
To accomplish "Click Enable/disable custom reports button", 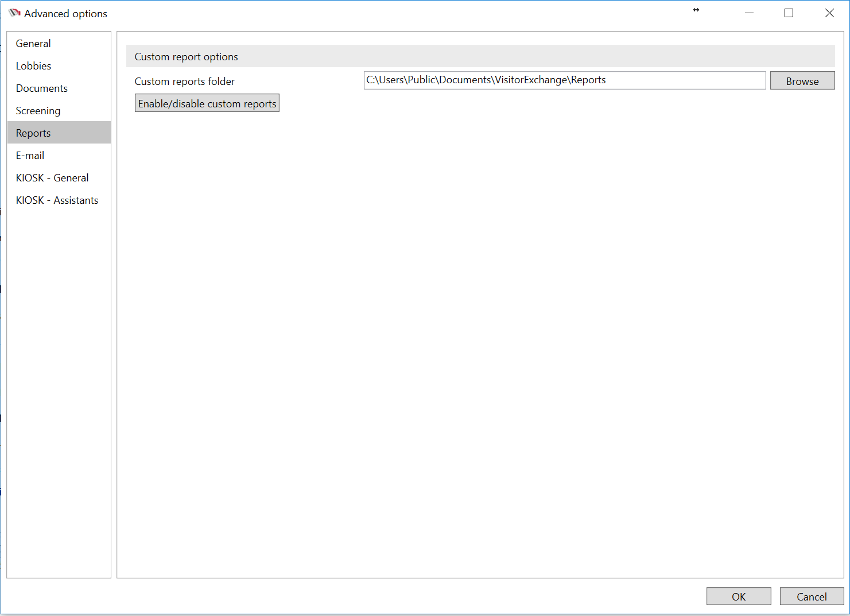I will pos(207,103).
